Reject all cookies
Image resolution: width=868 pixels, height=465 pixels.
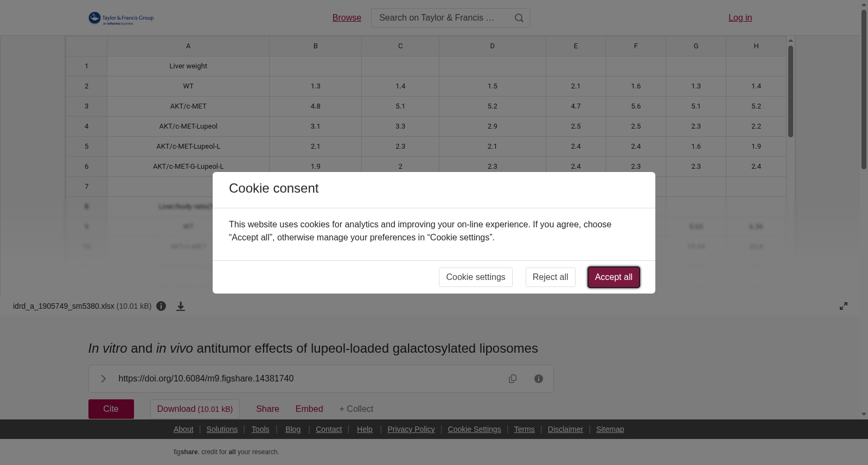click(550, 277)
